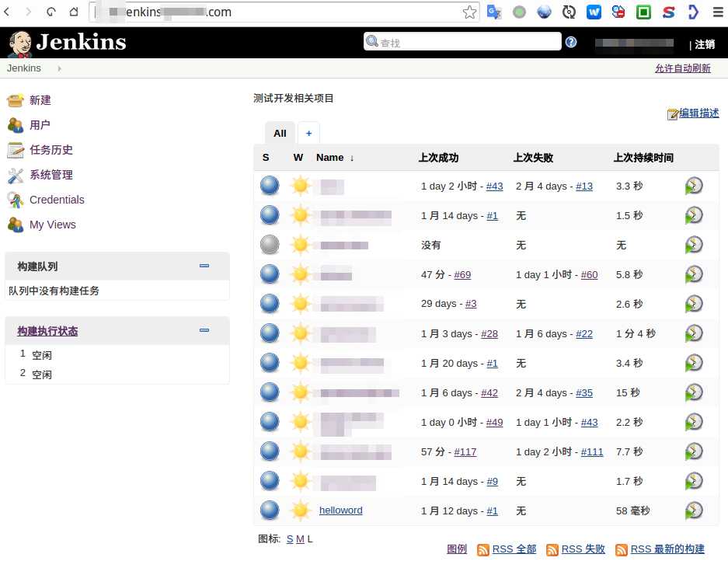728x561 pixels.
Task: Open the 图例 legend link
Action: coord(456,549)
